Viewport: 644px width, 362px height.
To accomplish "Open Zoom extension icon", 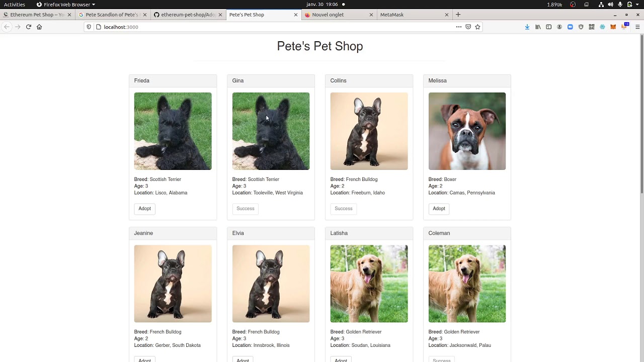I will click(x=570, y=27).
